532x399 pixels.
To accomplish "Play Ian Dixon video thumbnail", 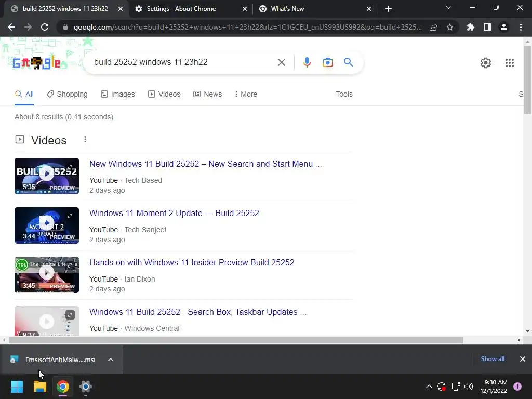I will pyautogui.click(x=47, y=274).
